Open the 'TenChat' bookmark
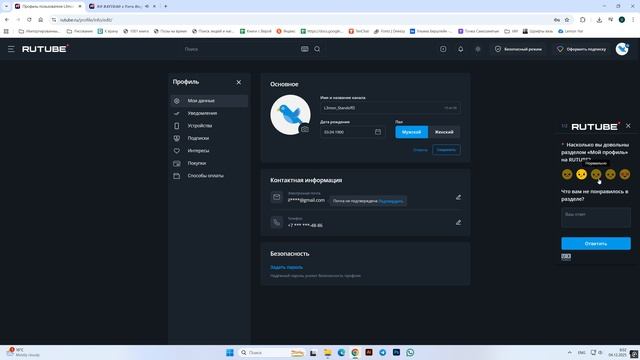 click(x=359, y=31)
